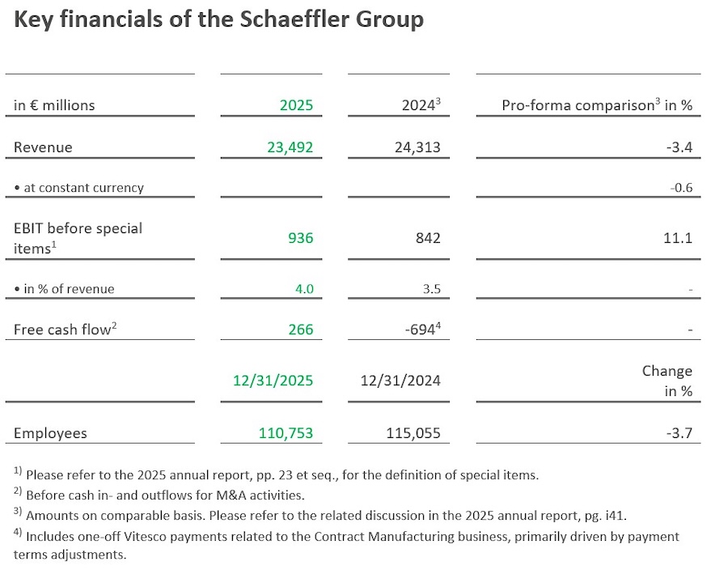Click the 2025 employees value 110,753
This screenshot has width=728, height=574.
[286, 433]
